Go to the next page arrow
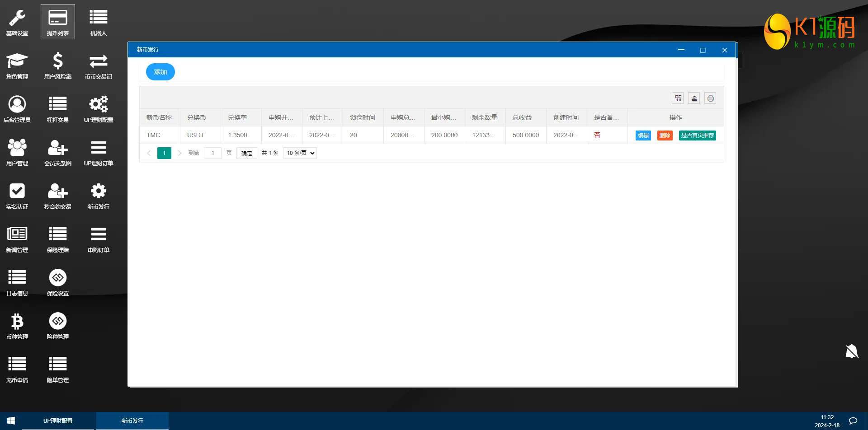Screen dimensions: 868x430 tap(179, 153)
